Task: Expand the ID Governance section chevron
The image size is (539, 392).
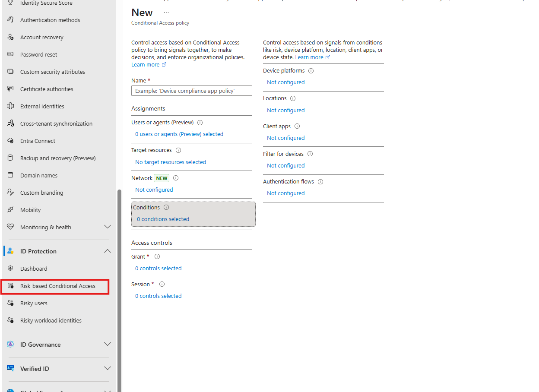Action: [x=108, y=345]
